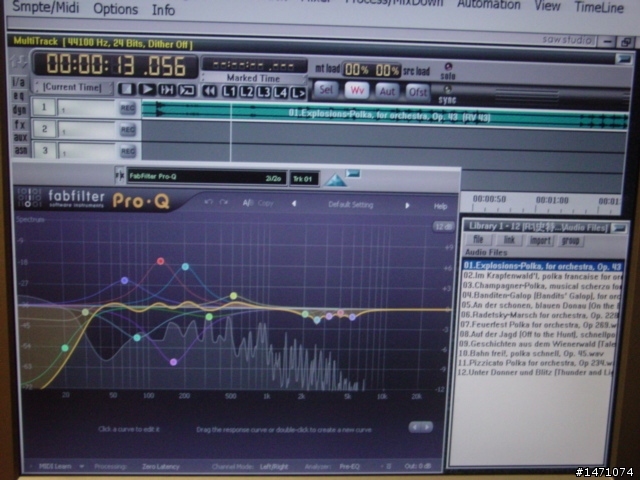Arm track 1 with its REC button

tap(128, 108)
